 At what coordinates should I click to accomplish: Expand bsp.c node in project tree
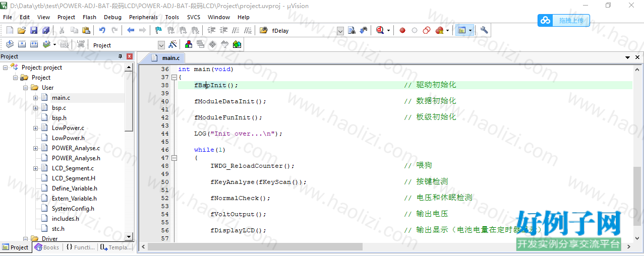[x=36, y=108]
